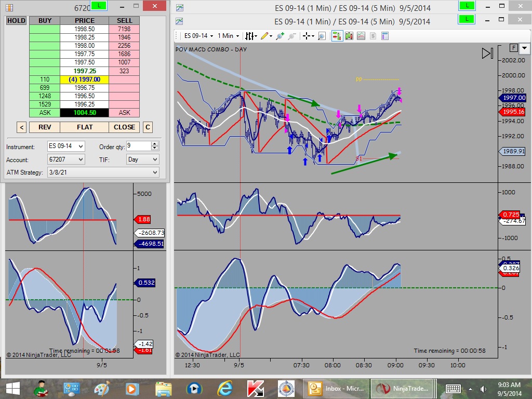Click green L link button in top chart title
The height and width of the screenshot is (399, 532).
467,6
